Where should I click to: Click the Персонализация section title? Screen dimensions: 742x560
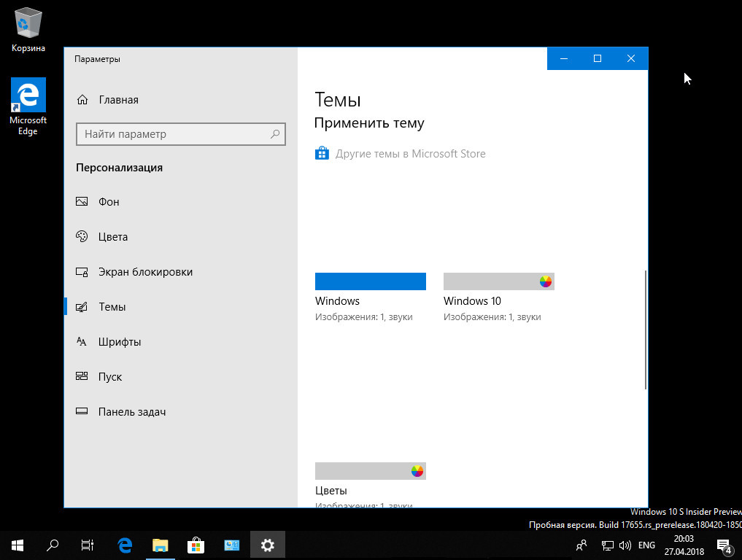[119, 168]
